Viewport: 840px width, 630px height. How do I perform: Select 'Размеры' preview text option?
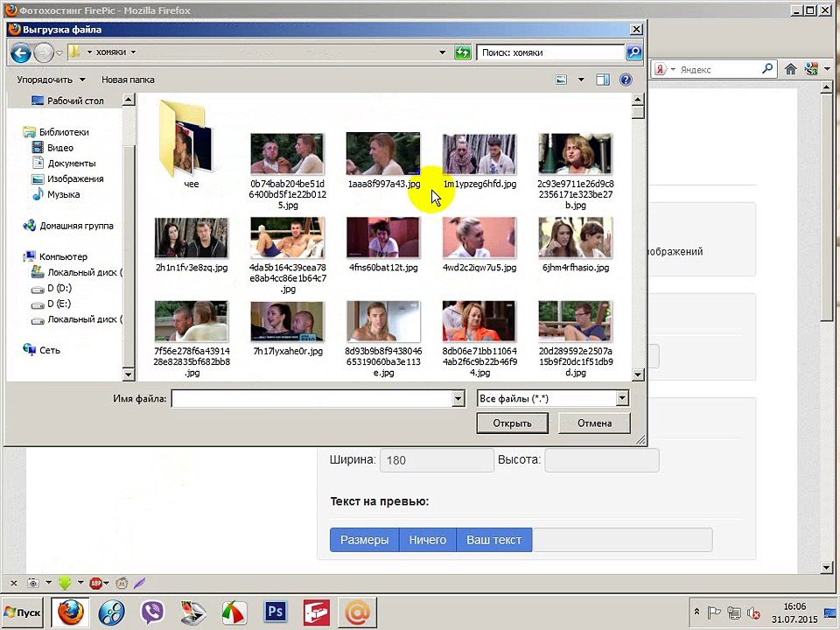[x=364, y=540]
